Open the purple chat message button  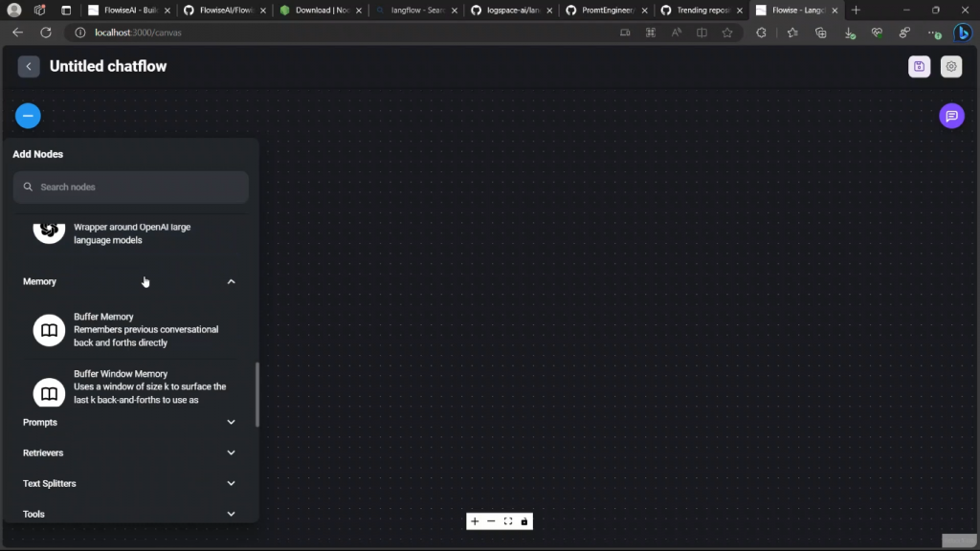click(x=951, y=116)
